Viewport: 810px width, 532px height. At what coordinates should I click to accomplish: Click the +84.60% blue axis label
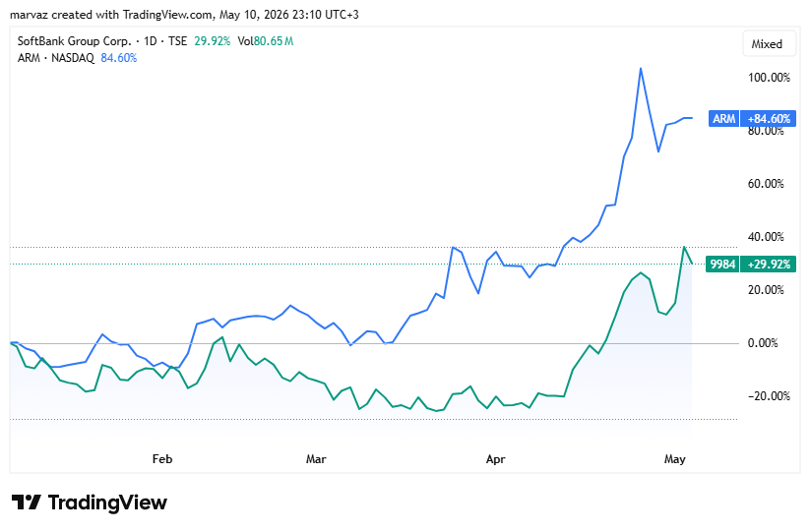pos(768,119)
